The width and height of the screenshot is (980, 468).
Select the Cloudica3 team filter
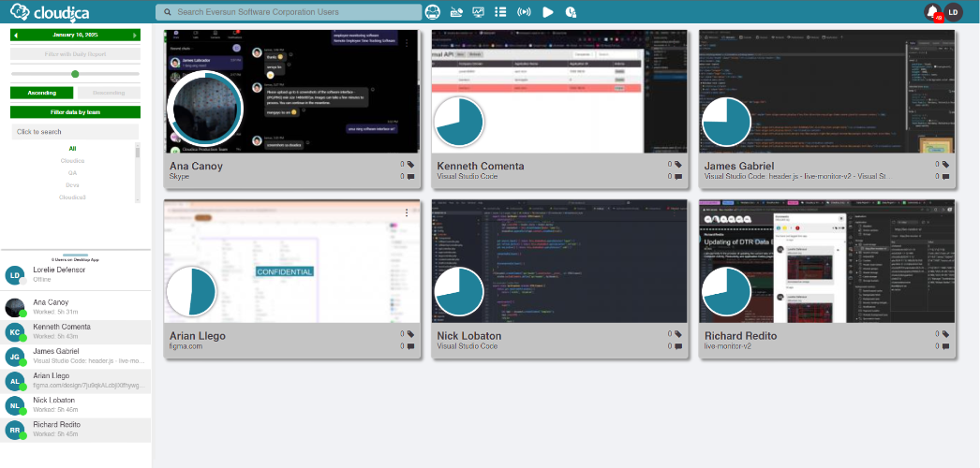(72, 197)
